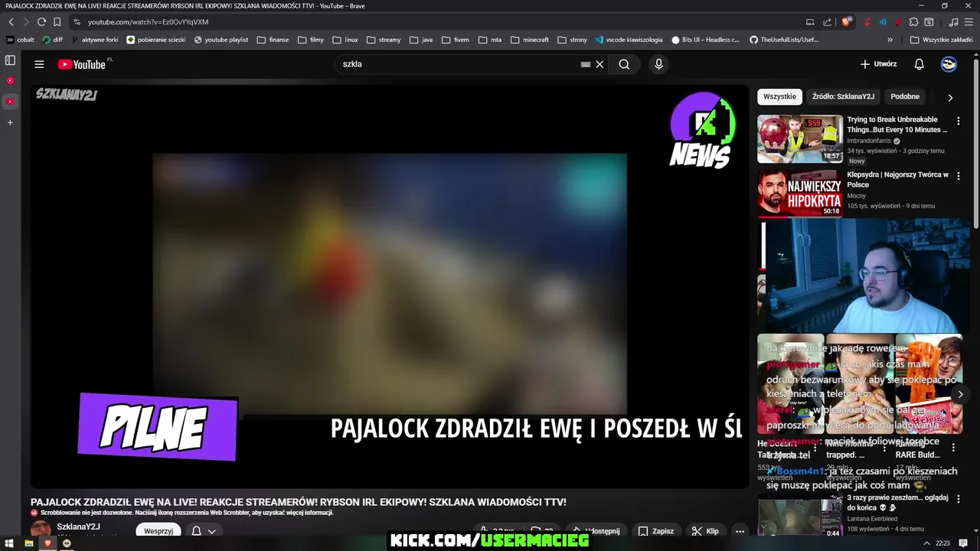Image resolution: width=980 pixels, height=551 pixels.
Task: Open the Brave main menu hamburger
Action: pos(969,22)
